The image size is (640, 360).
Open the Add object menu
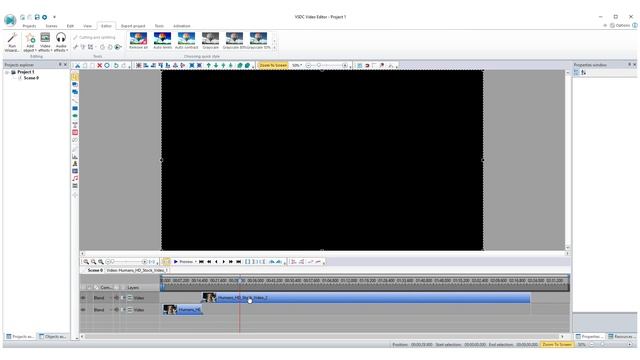(x=30, y=42)
